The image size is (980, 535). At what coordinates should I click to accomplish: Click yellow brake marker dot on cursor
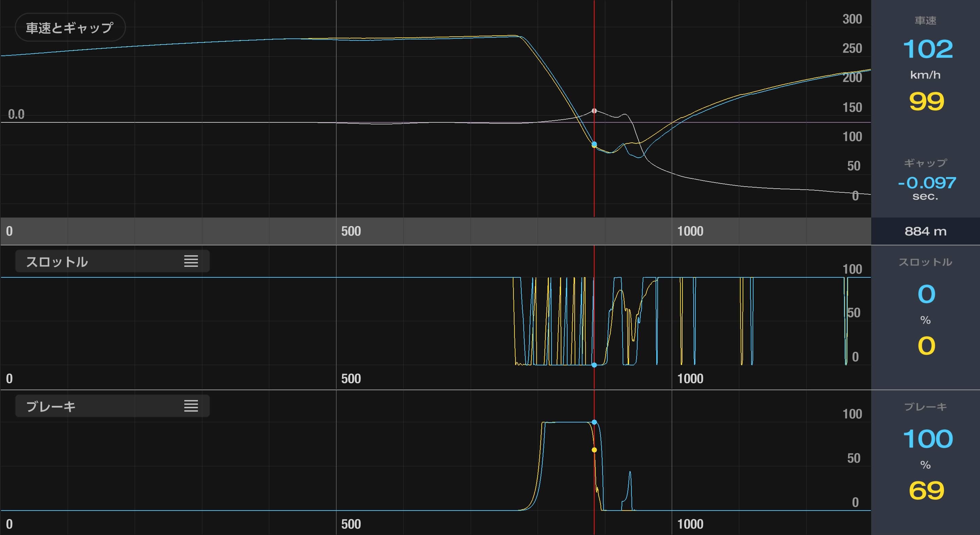(x=594, y=450)
